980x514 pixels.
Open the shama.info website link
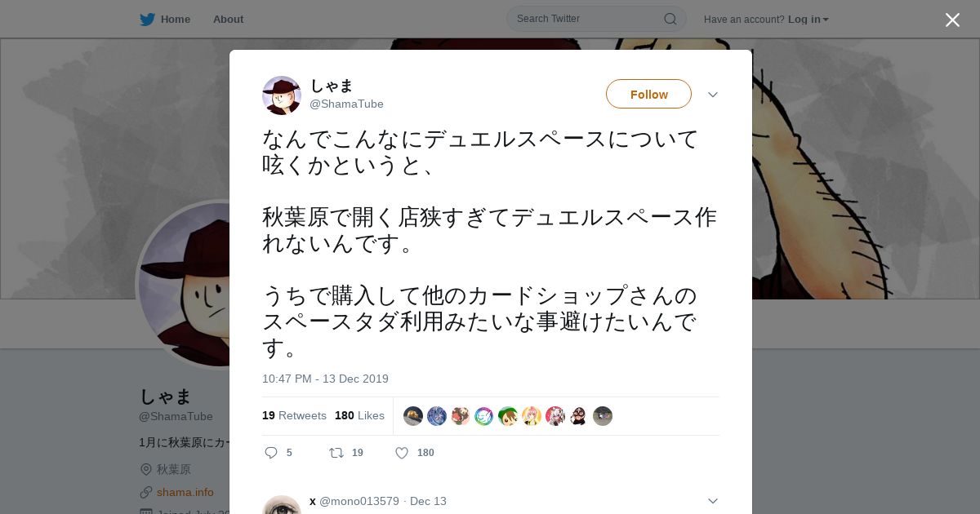(x=185, y=492)
